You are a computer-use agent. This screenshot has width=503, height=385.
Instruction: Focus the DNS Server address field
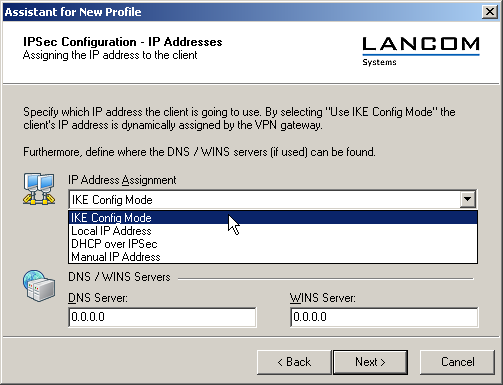coord(162,317)
